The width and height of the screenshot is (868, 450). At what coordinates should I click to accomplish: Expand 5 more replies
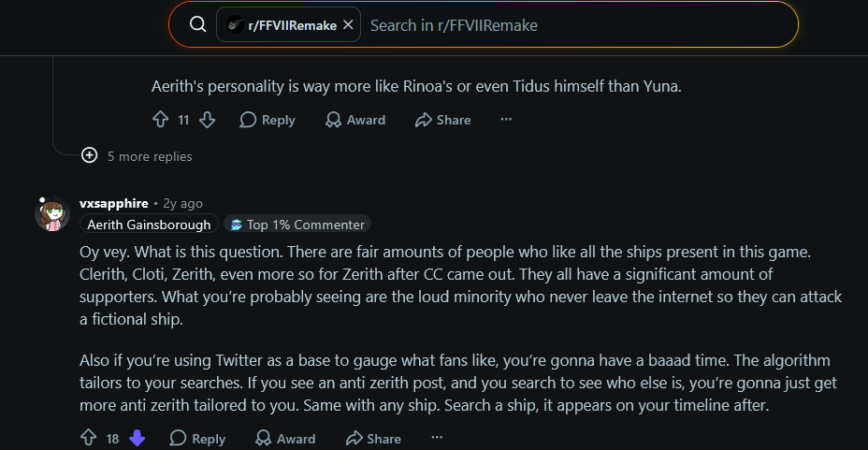click(x=137, y=156)
